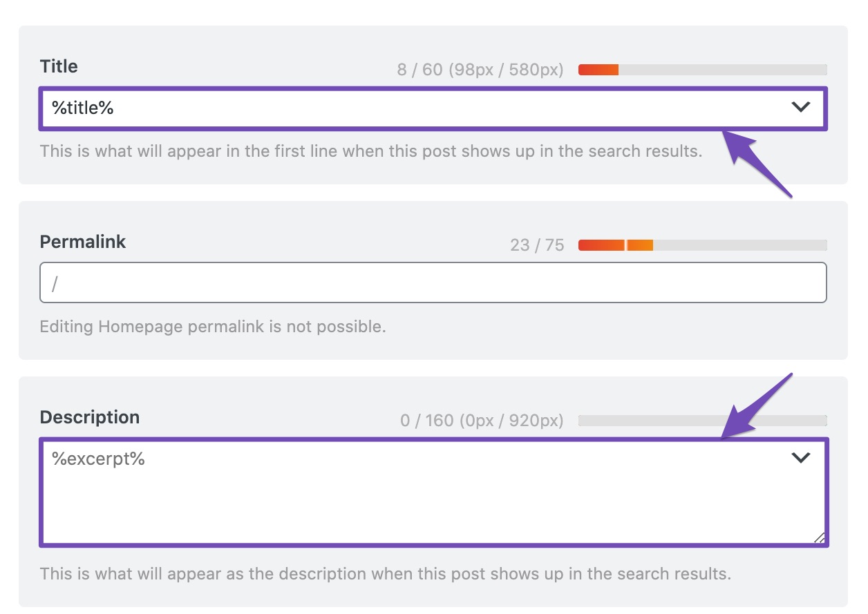Click the "0 / 160" description counter

[x=482, y=421]
